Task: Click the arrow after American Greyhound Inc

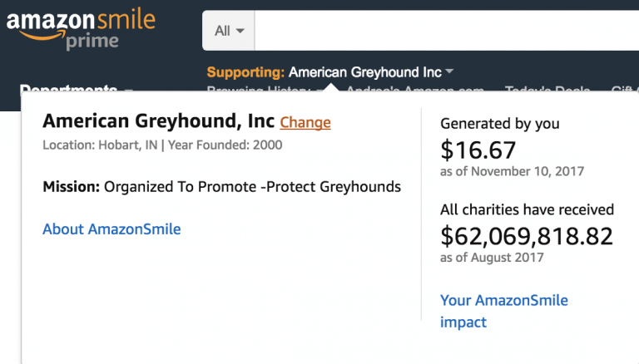Action: (449, 71)
